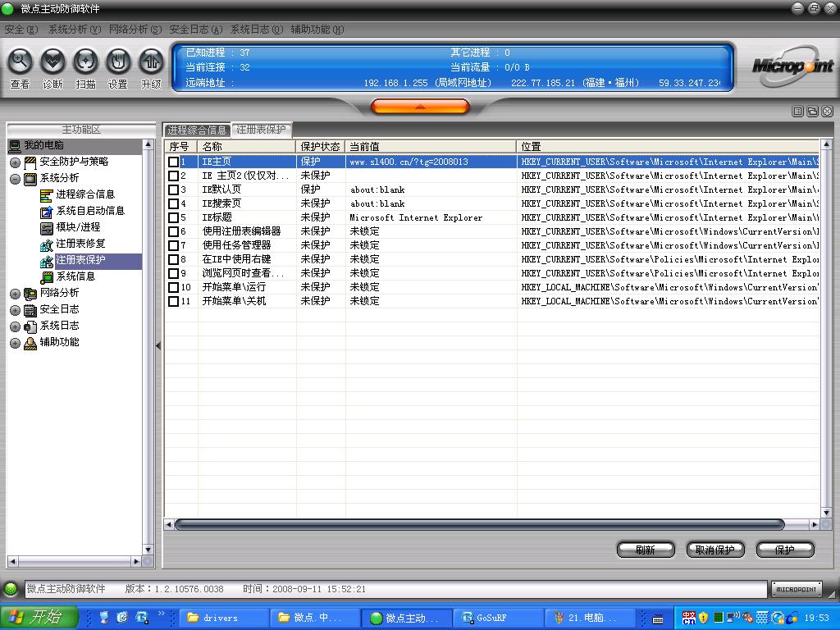Open the drivers folder taskbar button

(x=225, y=618)
